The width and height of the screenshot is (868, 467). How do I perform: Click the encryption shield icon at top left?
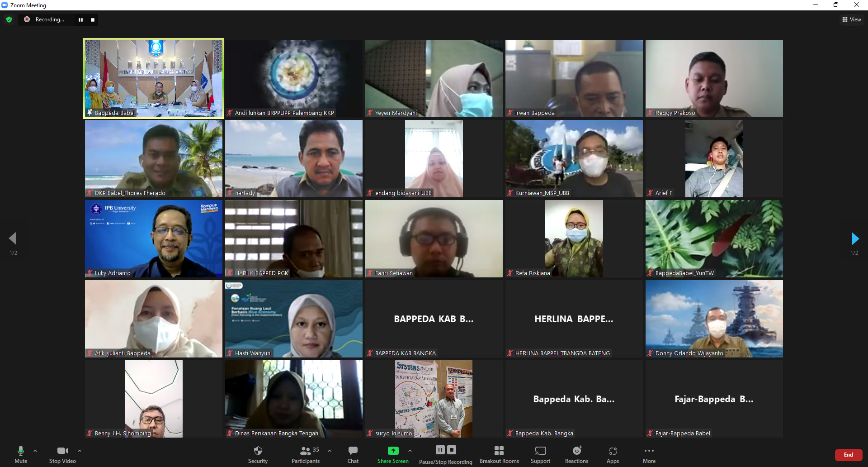pyautogui.click(x=9, y=19)
